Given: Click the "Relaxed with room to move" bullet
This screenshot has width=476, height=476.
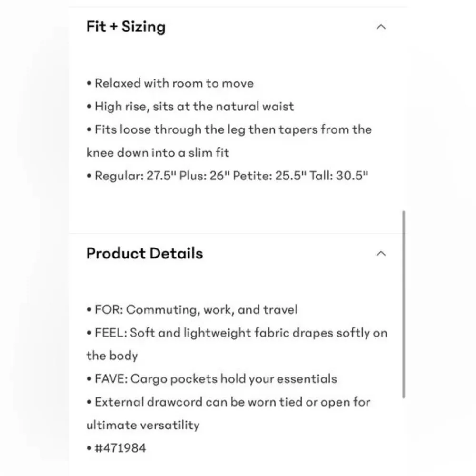Looking at the screenshot, I should point(174,83).
